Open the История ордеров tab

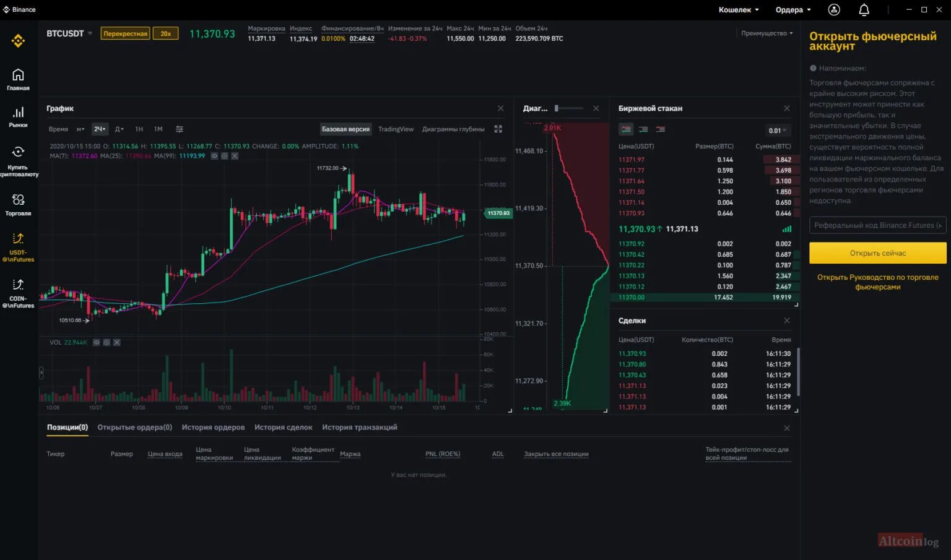click(x=213, y=428)
